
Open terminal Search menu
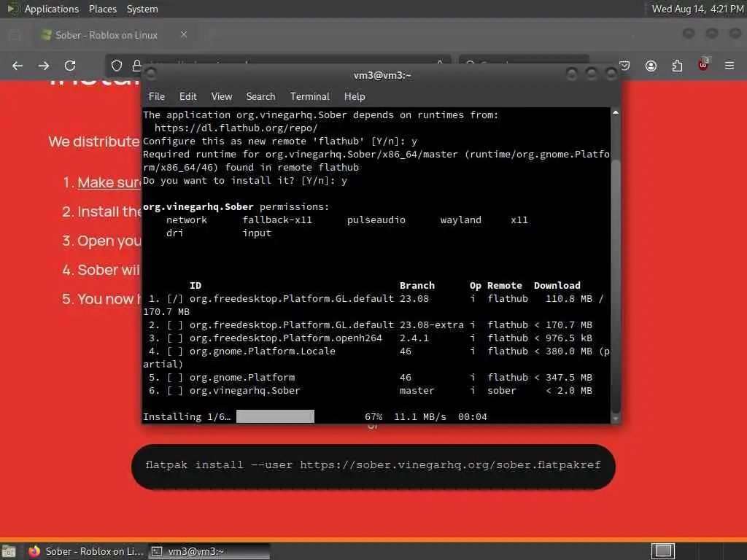click(x=260, y=96)
